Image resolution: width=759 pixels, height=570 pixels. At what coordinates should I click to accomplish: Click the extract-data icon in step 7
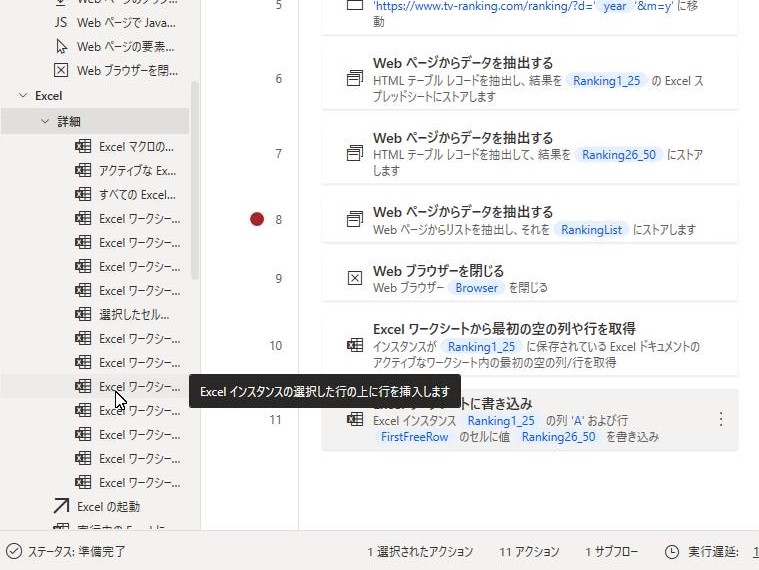(x=355, y=153)
